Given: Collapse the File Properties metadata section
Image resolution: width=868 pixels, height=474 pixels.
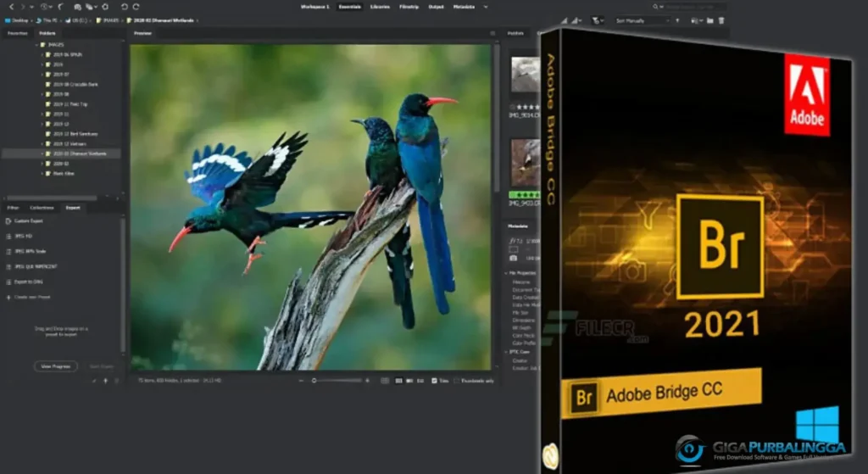Looking at the screenshot, I should (x=506, y=274).
